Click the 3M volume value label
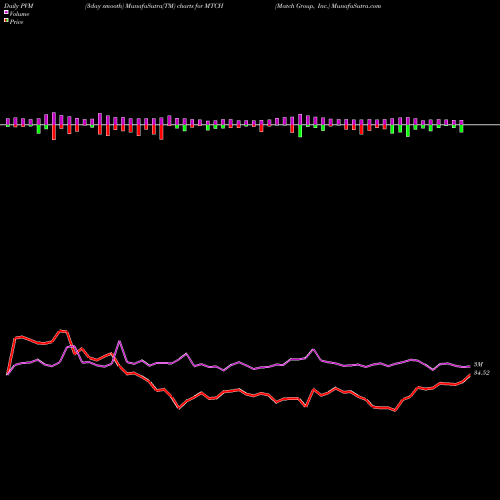The width and height of the screenshot is (500, 500). (x=478, y=365)
